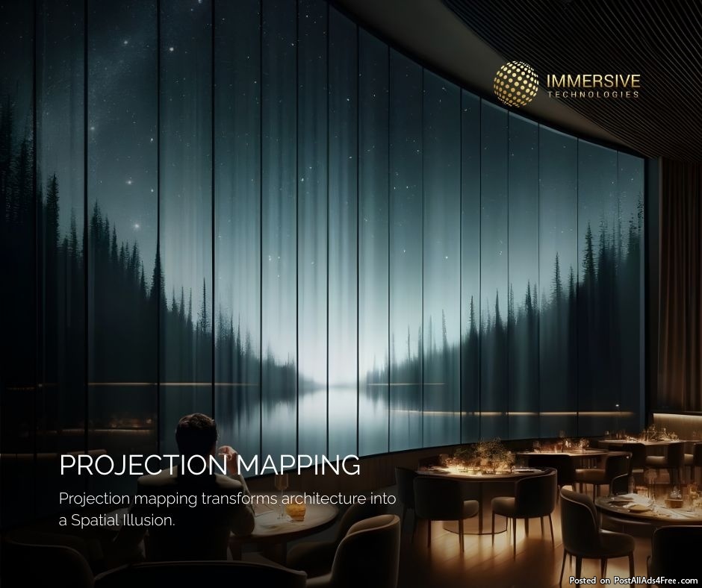The width and height of the screenshot is (702, 588).
Task: Click the empty armchair in the bottom foreground
Action: [358, 552]
